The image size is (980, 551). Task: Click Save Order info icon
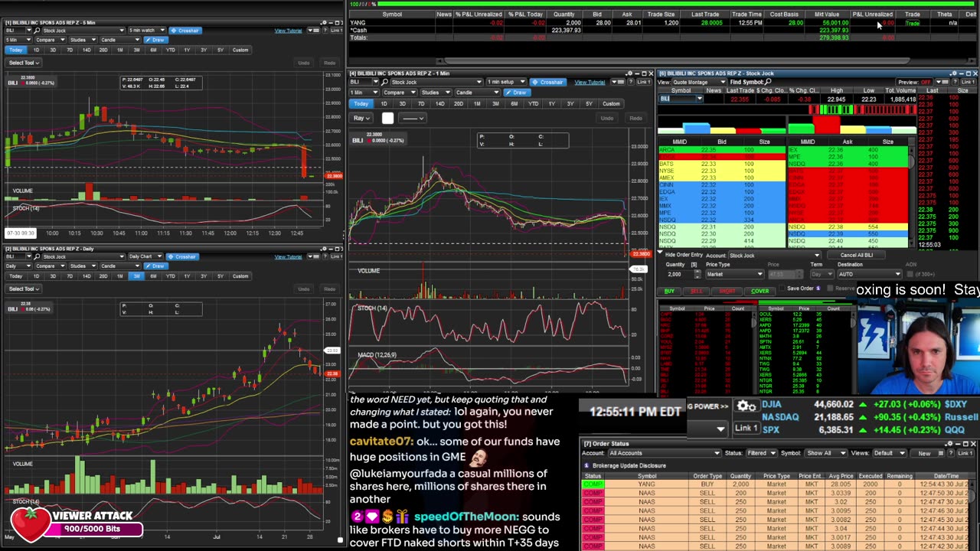[818, 289]
